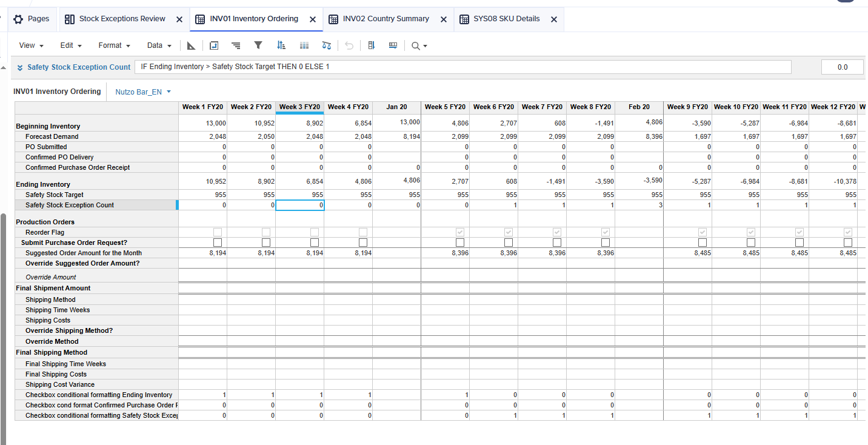Open the Data menu dropdown
The height and width of the screenshot is (445, 868).
click(x=159, y=45)
